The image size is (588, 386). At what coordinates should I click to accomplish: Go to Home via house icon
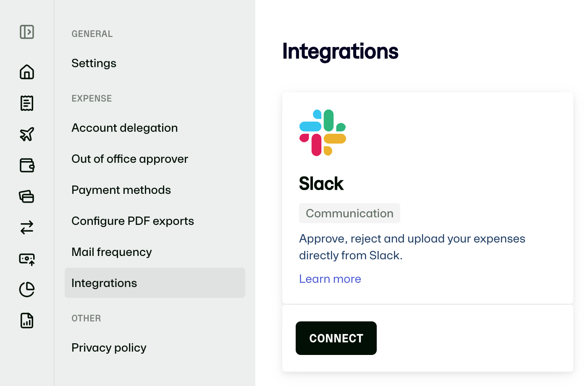point(27,72)
